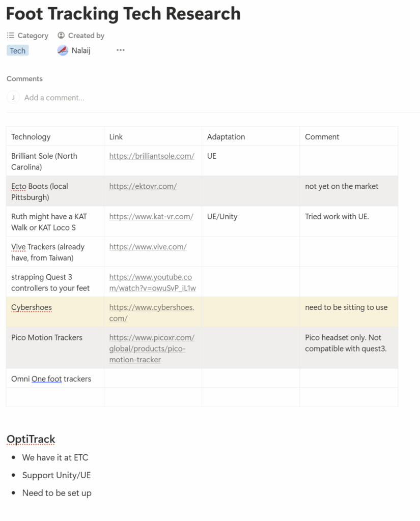Follow the YouTube video link

pyautogui.click(x=152, y=283)
